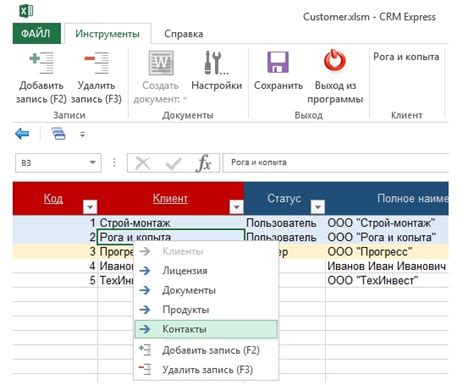The image size is (474, 385).
Task: Choose Лицензия in the context menu
Action: coord(206,271)
